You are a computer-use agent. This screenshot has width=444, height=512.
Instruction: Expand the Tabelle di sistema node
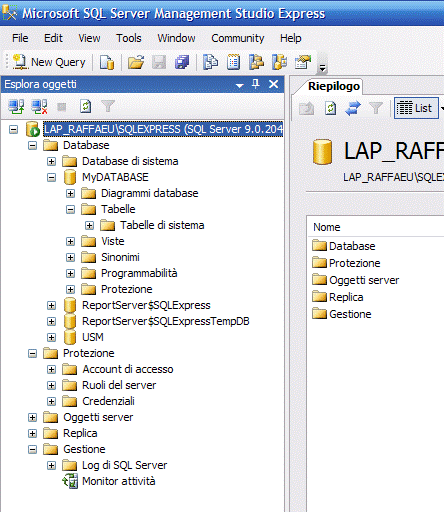[x=89, y=226]
